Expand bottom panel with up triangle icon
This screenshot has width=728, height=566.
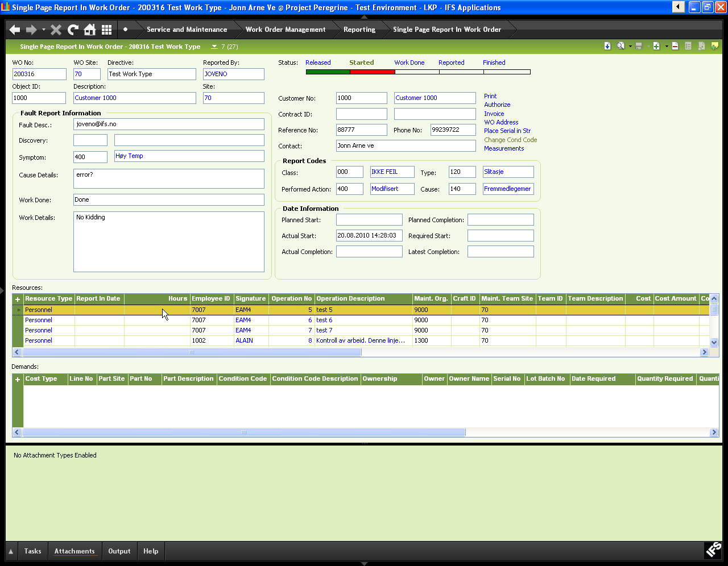(11, 551)
